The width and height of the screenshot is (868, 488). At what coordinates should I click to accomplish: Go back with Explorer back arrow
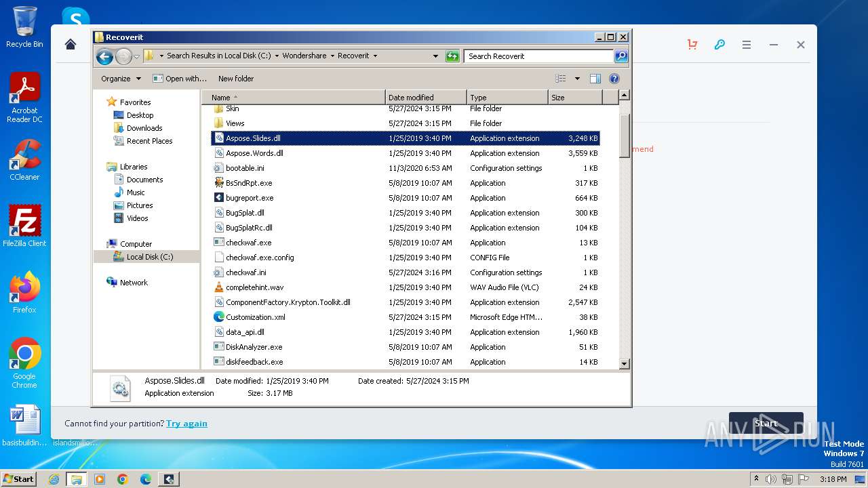(104, 56)
